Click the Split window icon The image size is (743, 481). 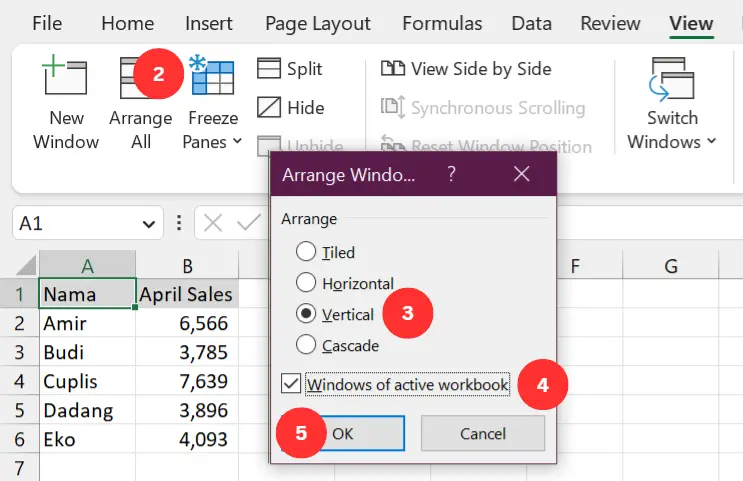pos(270,68)
